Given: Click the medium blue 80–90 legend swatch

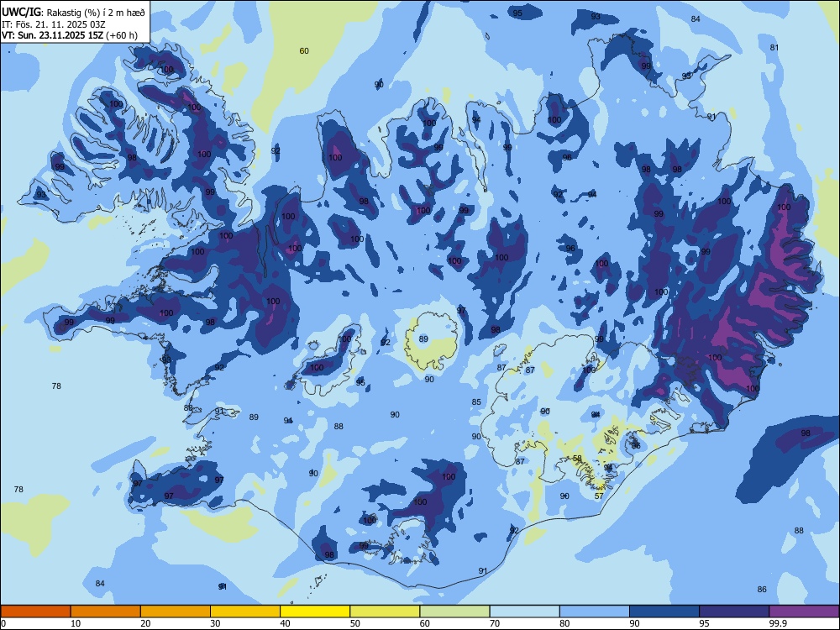Looking at the screenshot, I should coord(595,612).
